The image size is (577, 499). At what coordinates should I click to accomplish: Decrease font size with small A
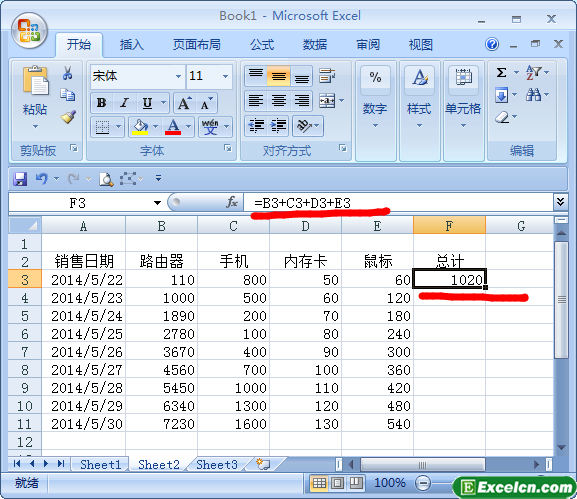206,103
